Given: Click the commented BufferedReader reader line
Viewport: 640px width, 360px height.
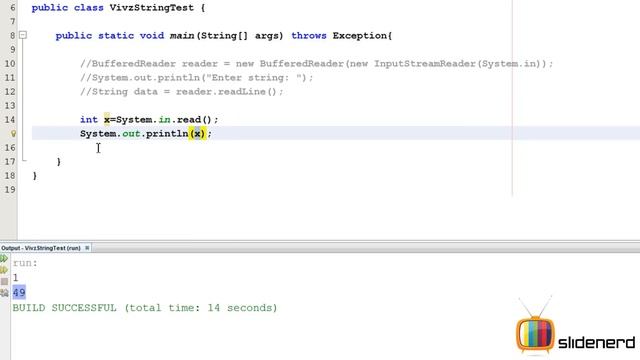Looking at the screenshot, I should pos(316,64).
